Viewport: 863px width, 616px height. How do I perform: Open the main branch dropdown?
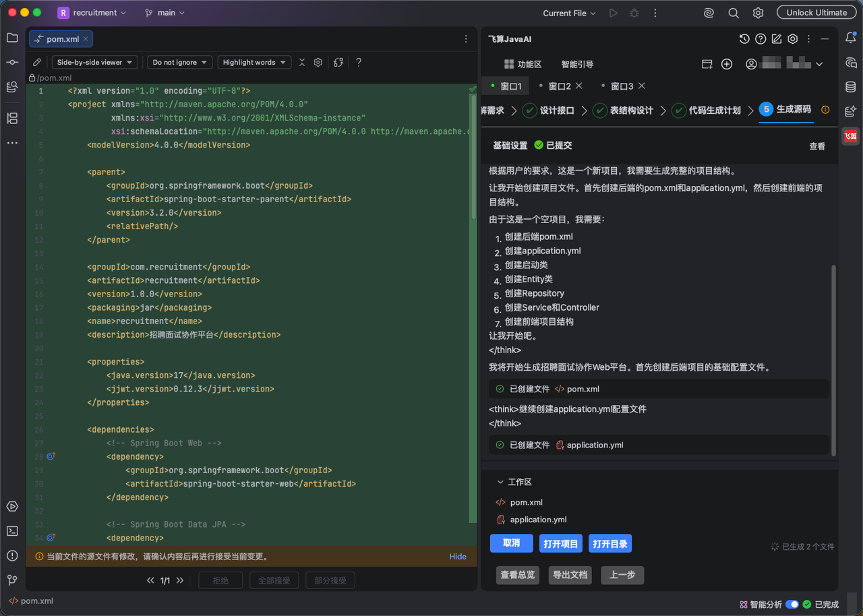[x=165, y=13]
